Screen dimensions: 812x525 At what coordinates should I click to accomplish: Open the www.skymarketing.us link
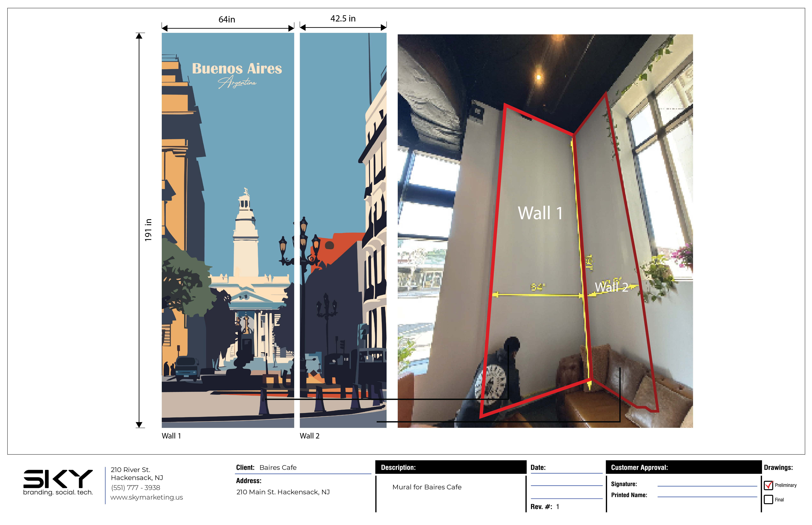point(147,497)
